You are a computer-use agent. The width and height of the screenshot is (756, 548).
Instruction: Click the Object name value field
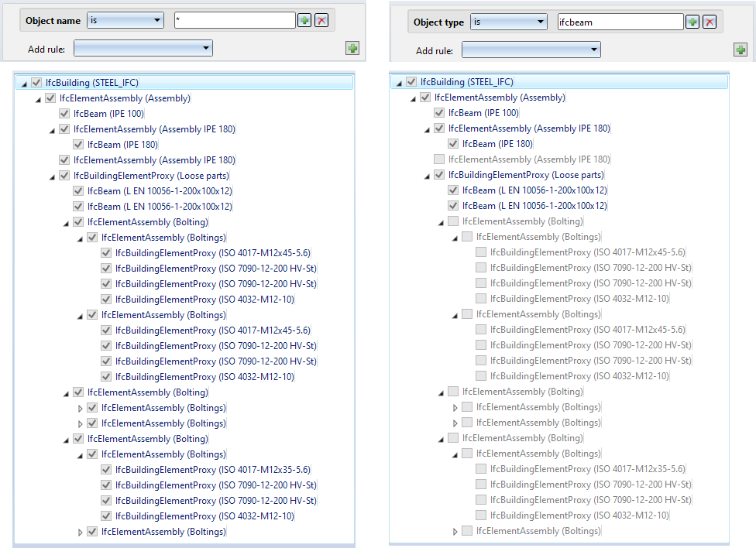(x=235, y=20)
